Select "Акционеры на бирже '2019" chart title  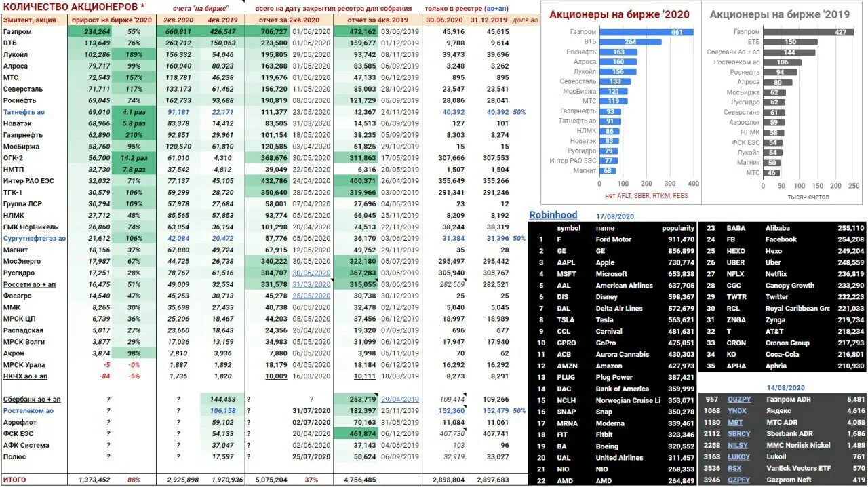coord(779,14)
